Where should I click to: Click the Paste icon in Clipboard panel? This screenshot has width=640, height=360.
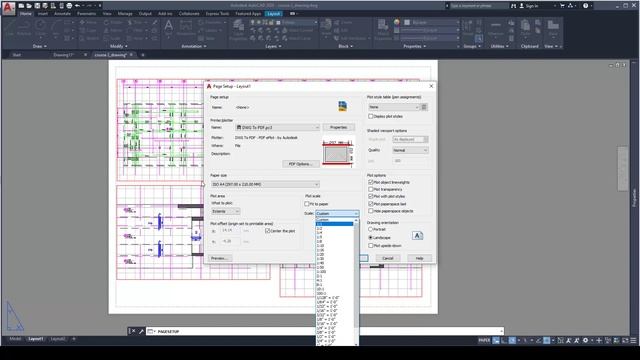525,28
